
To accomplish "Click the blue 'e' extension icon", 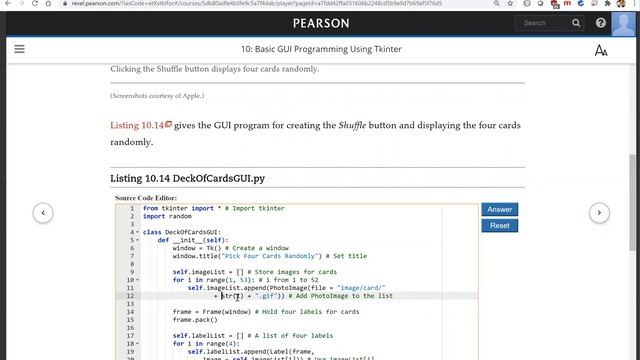I will pos(581,3).
